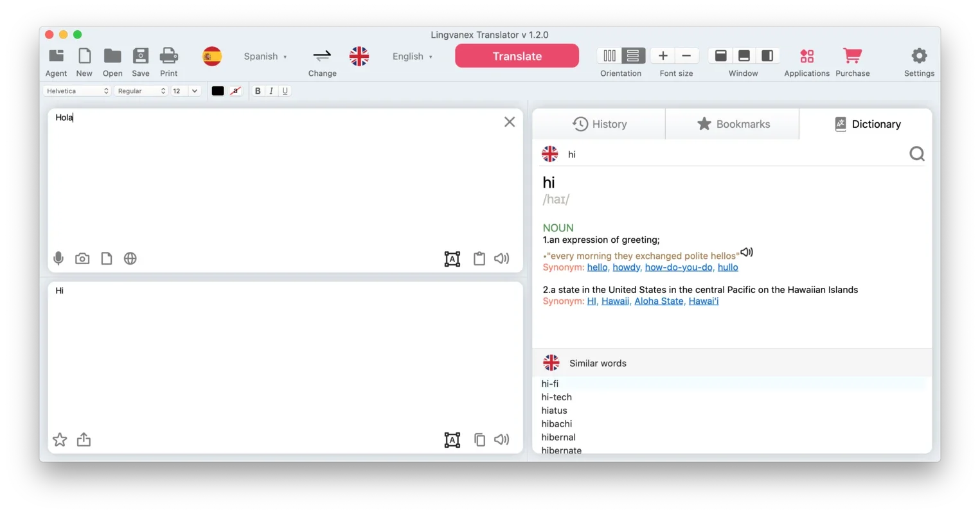This screenshot has height=514, width=980.
Task: Click text-scan icon in translation panel
Action: pyautogui.click(x=452, y=439)
